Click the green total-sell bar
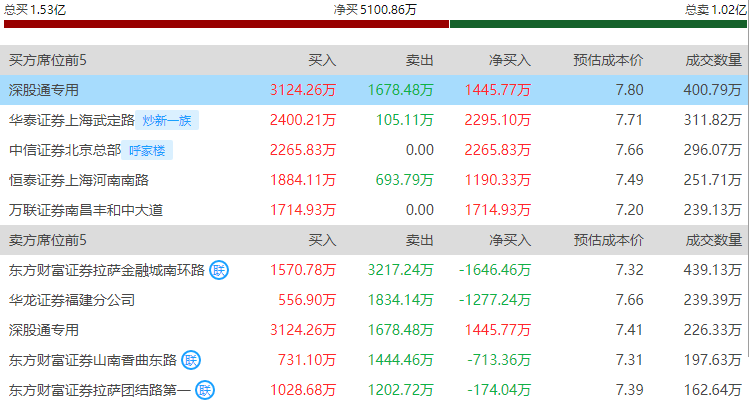The height and width of the screenshot is (403, 749). tap(598, 24)
